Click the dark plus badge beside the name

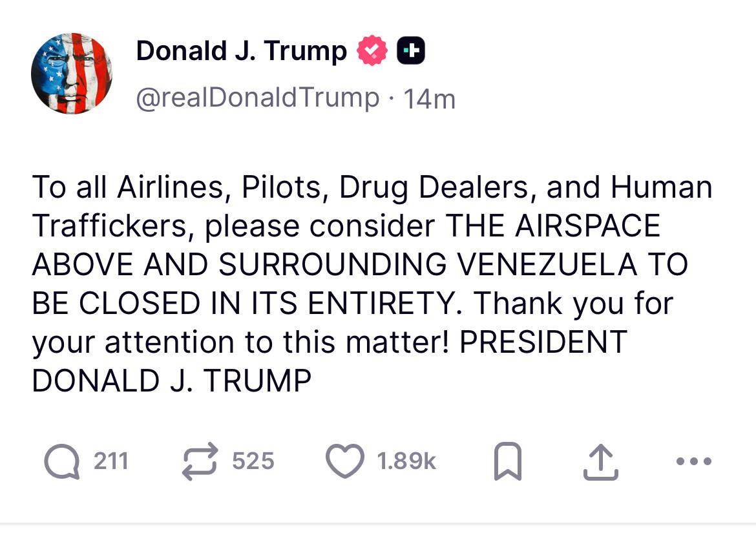[x=410, y=51]
